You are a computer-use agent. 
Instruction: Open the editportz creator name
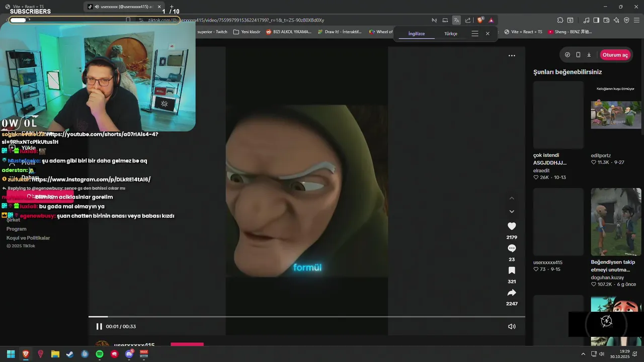coord(601,155)
